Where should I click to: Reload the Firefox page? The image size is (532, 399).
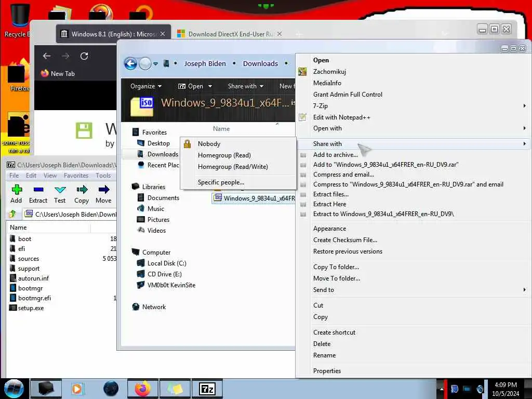(x=84, y=56)
